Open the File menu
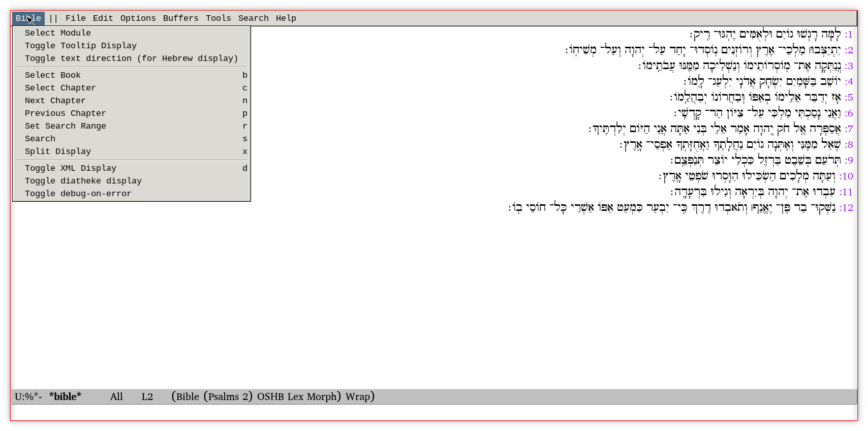868x431 pixels. [75, 18]
